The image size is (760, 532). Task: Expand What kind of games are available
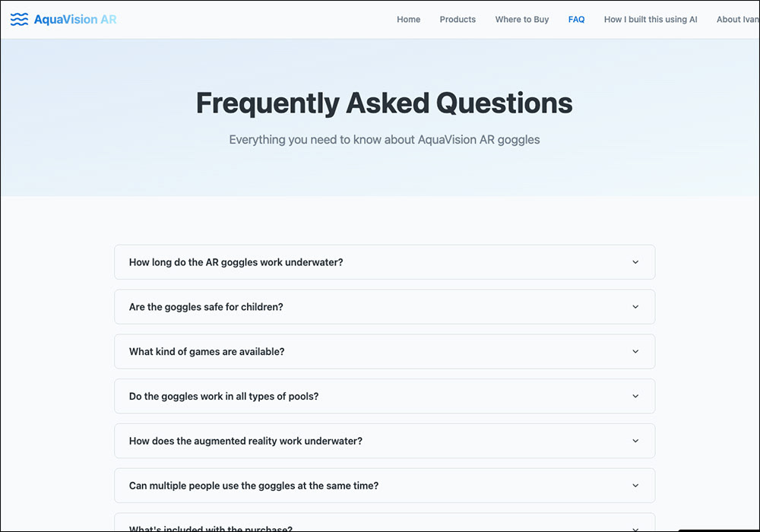[x=207, y=352]
